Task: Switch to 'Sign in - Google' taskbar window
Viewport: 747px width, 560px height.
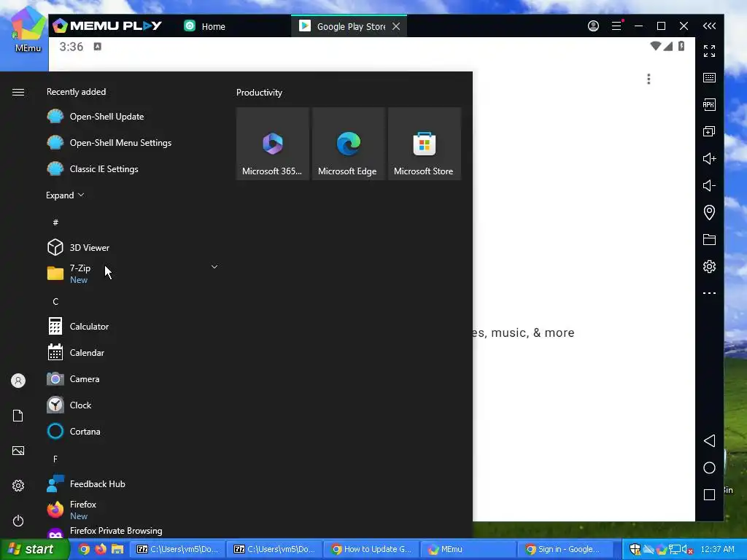Action: point(565,549)
